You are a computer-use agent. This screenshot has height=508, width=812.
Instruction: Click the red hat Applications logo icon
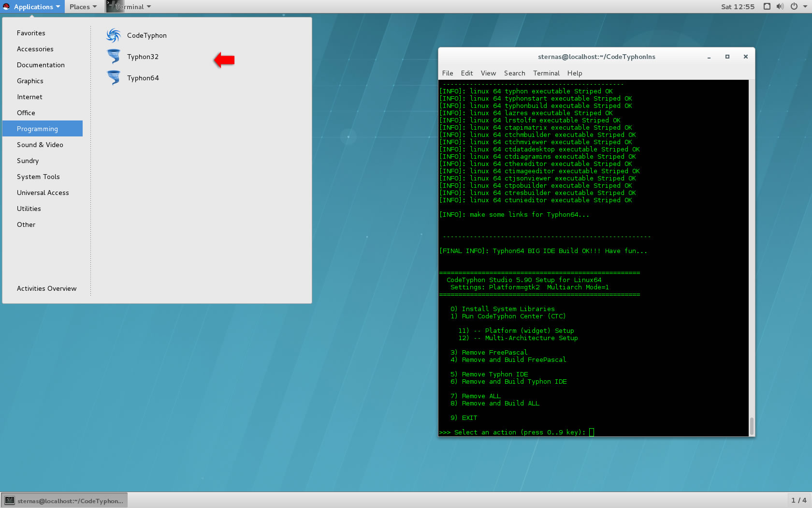(x=6, y=6)
